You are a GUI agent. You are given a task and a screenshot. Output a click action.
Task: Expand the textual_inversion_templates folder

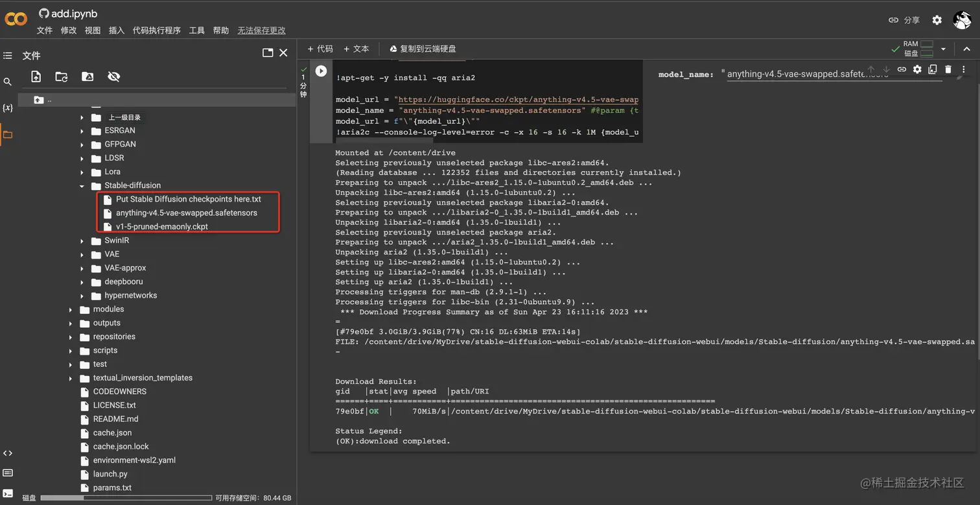[x=70, y=378]
